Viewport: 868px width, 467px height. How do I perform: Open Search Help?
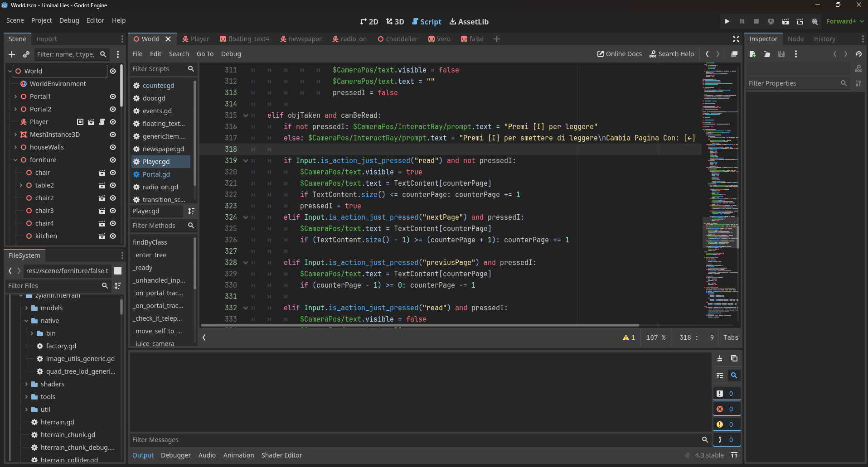point(672,54)
